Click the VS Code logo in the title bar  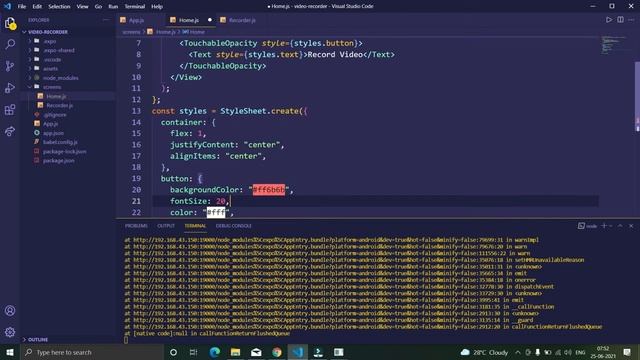coord(7,6)
